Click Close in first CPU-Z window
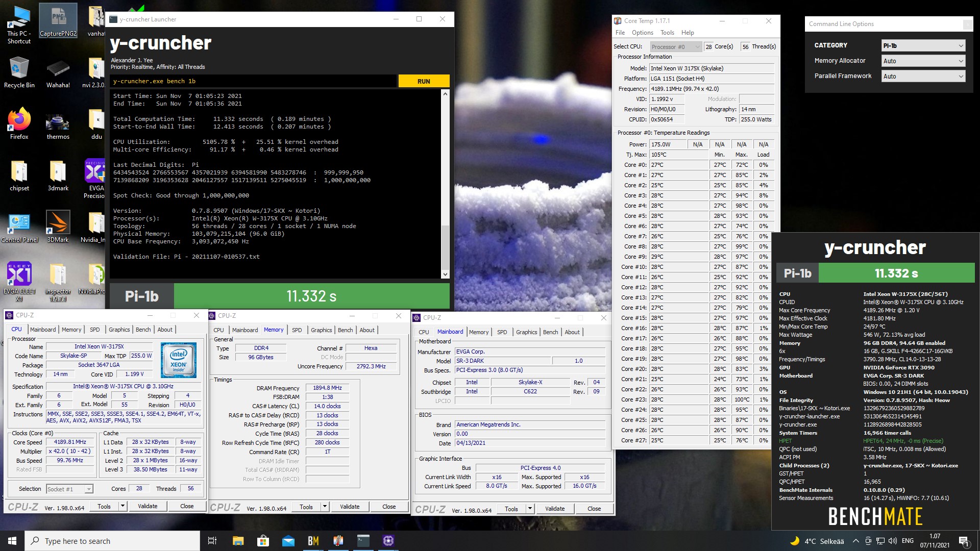 pos(187,506)
